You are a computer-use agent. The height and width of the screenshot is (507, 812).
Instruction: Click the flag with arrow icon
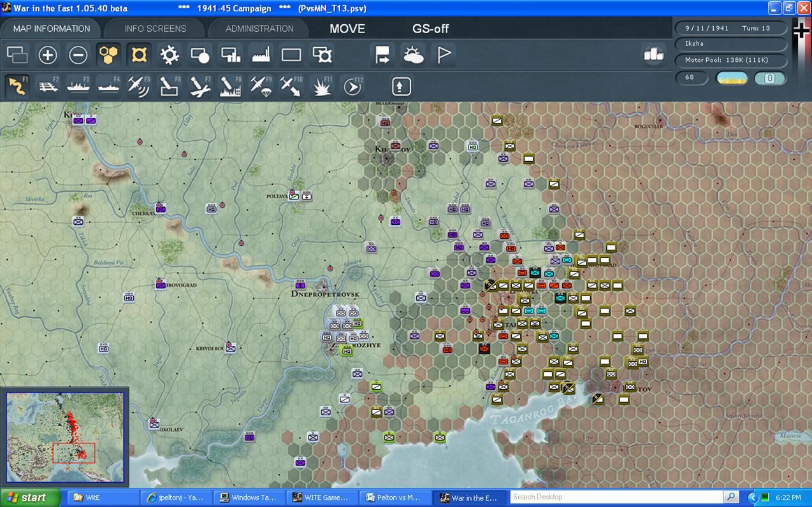click(382, 55)
